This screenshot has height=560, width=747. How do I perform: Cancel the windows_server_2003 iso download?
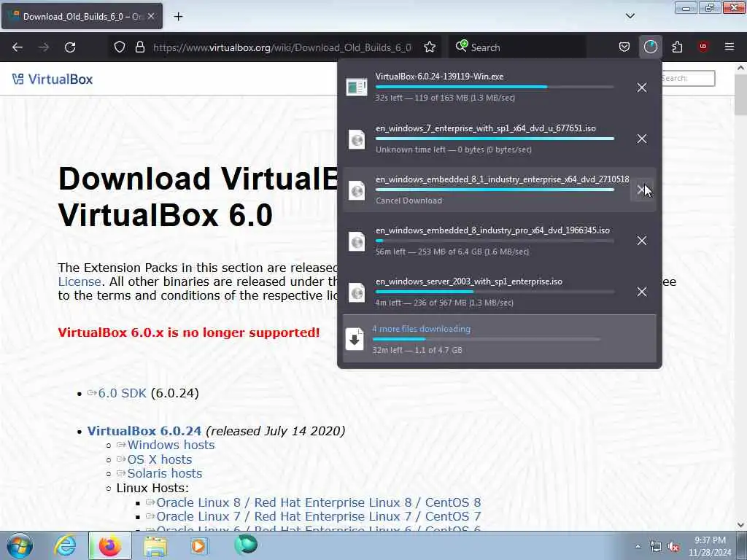point(642,292)
